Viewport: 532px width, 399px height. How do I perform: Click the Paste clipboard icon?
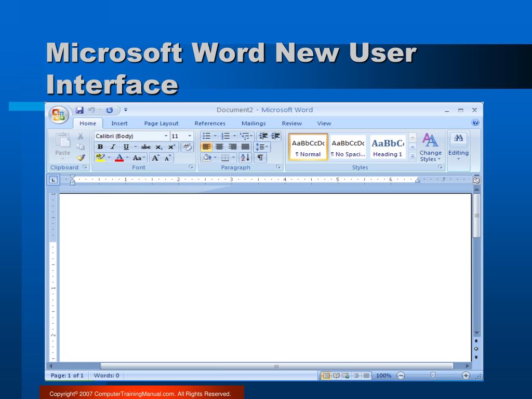(x=63, y=140)
